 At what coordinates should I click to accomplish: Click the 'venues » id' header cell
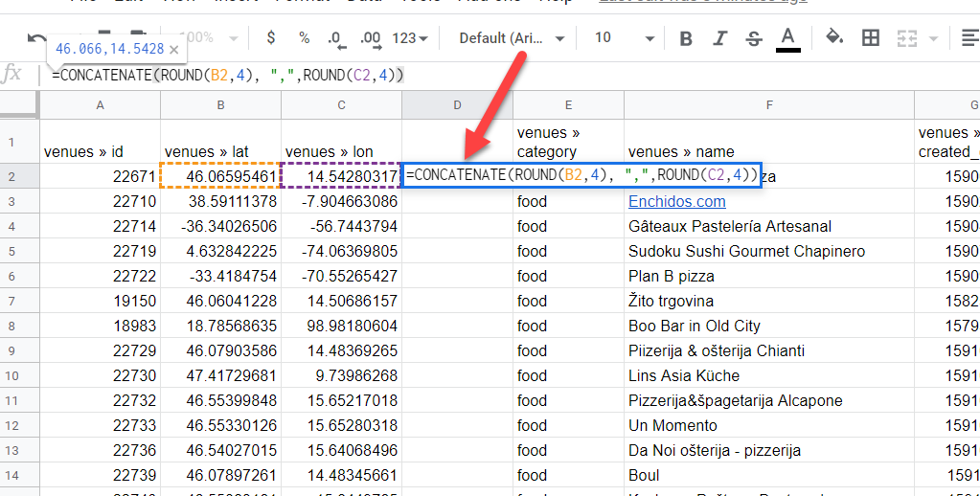coord(100,142)
